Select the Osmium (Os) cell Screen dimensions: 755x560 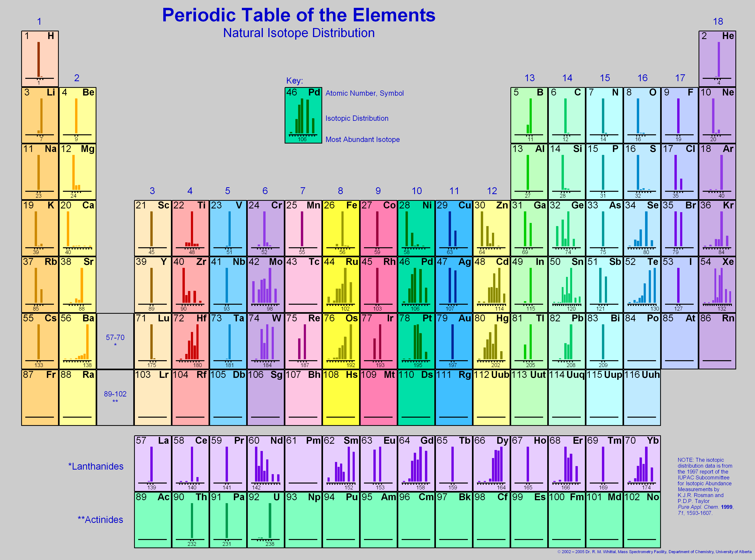point(341,341)
